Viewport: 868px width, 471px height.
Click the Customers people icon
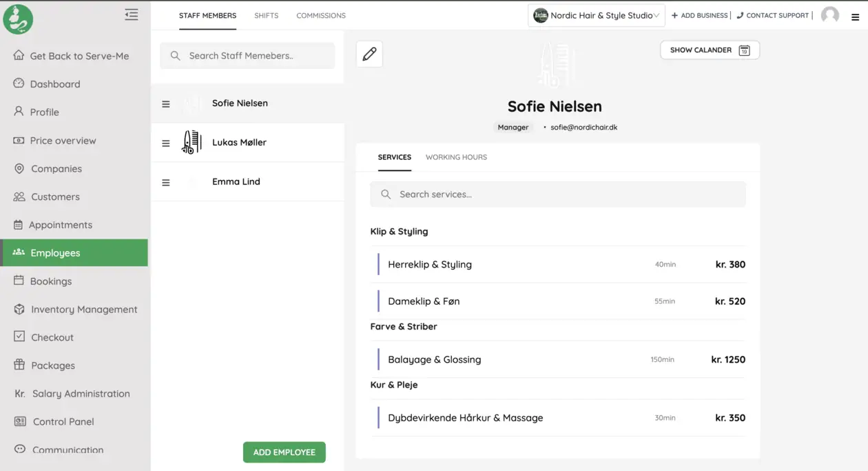(19, 197)
